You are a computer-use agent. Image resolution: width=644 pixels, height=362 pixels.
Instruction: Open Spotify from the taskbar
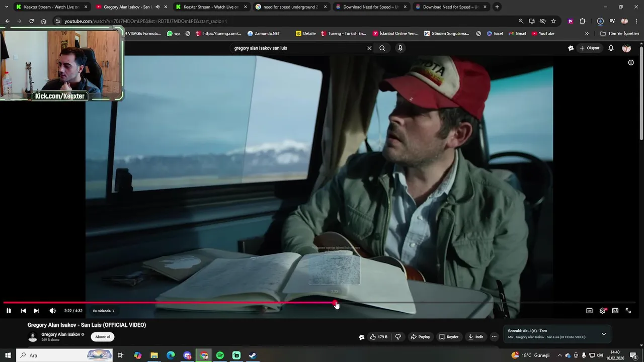(220, 355)
